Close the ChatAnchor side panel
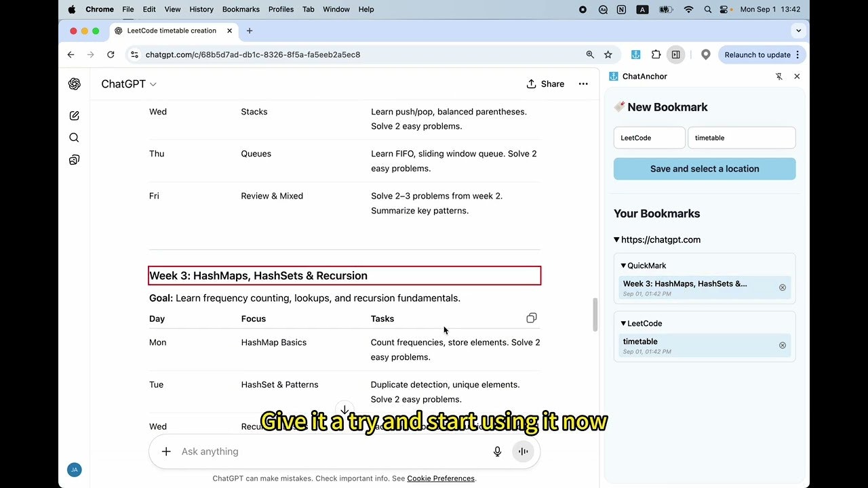 [x=797, y=77]
